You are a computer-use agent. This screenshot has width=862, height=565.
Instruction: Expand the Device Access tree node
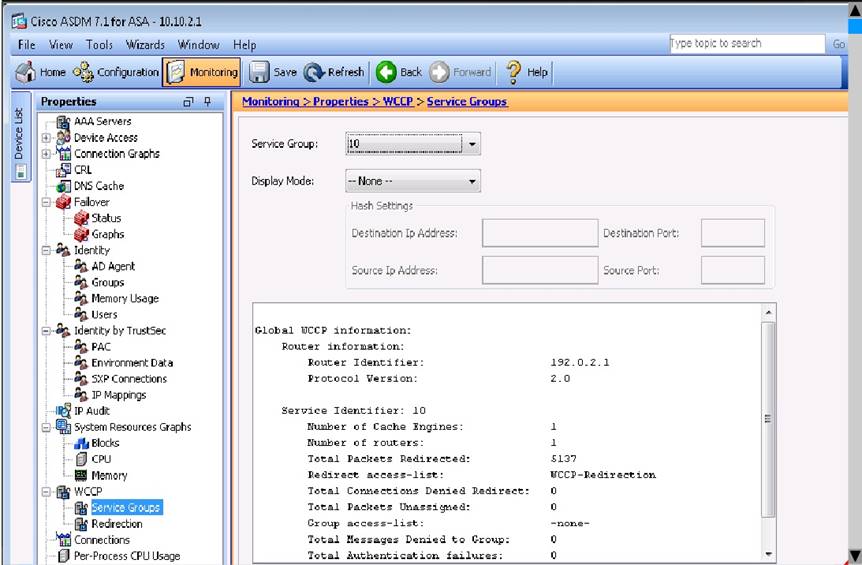click(47, 138)
